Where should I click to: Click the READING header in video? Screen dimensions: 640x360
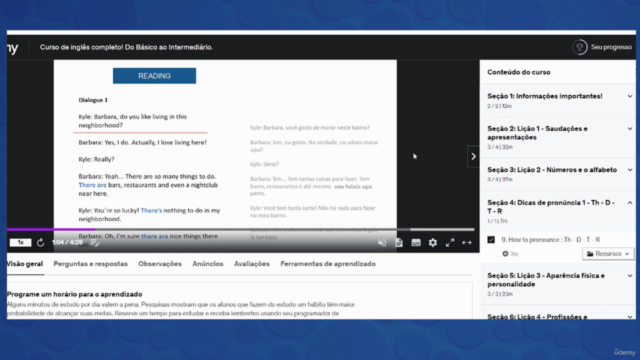154,76
